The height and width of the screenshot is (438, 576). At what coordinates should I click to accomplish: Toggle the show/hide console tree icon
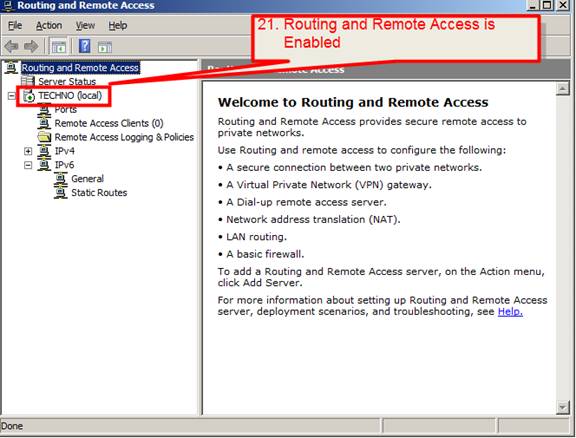[59, 47]
